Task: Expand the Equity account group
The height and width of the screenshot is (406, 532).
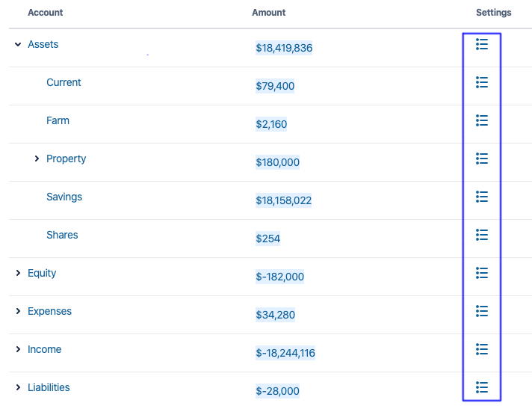Action: coord(18,273)
